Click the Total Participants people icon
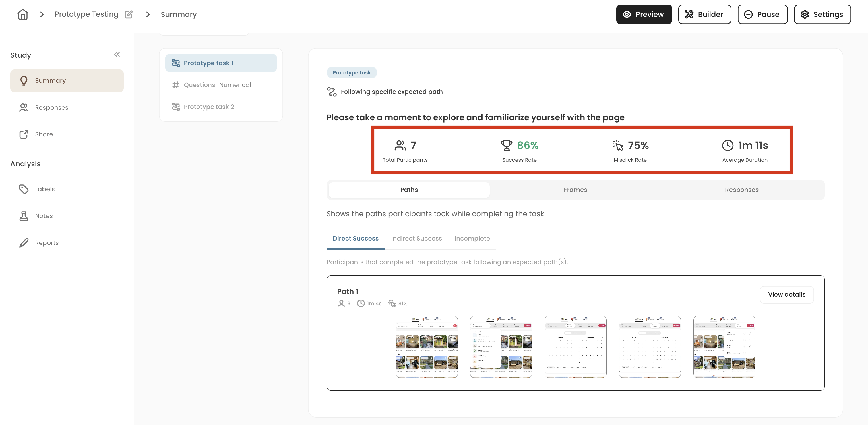 coord(400,146)
